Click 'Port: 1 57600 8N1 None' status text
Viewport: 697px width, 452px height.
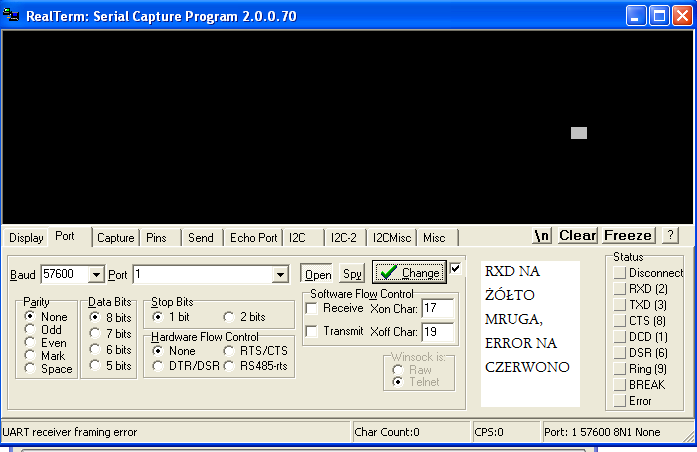point(602,432)
